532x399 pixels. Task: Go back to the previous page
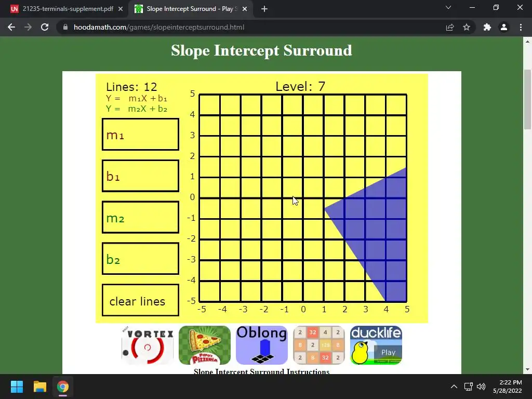click(x=11, y=27)
